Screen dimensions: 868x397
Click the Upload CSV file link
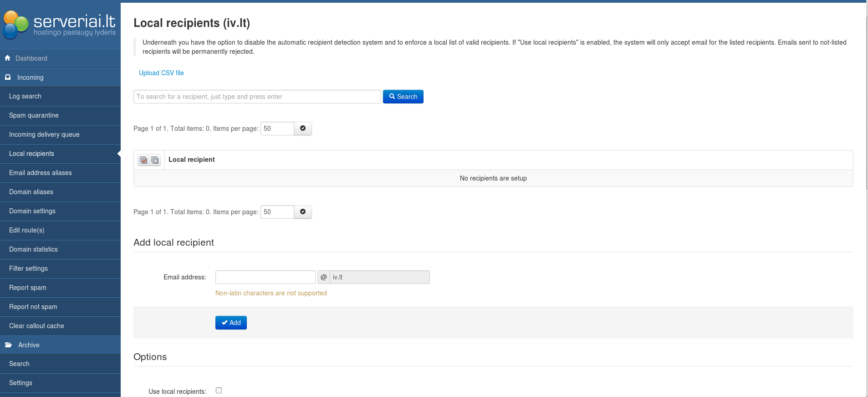(x=161, y=73)
